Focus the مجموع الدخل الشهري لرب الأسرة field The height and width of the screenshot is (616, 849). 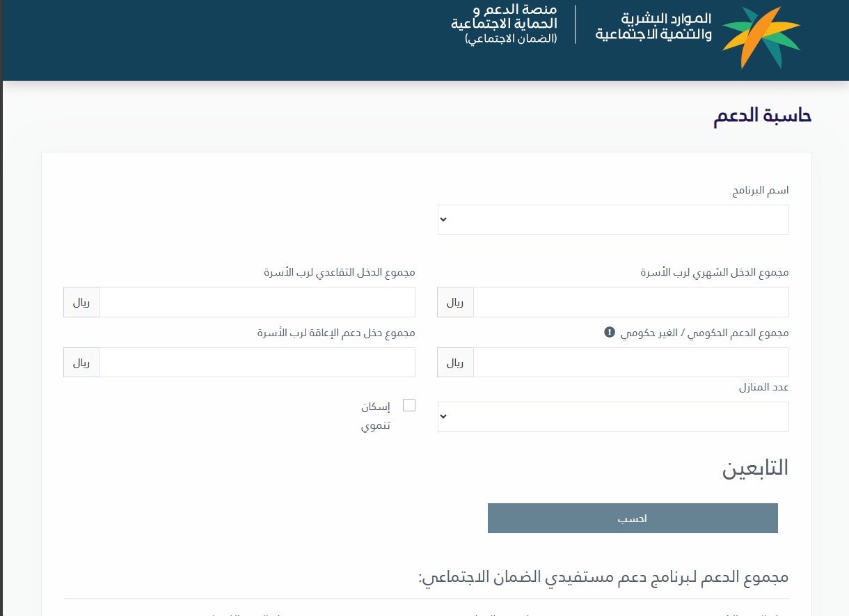point(630,302)
